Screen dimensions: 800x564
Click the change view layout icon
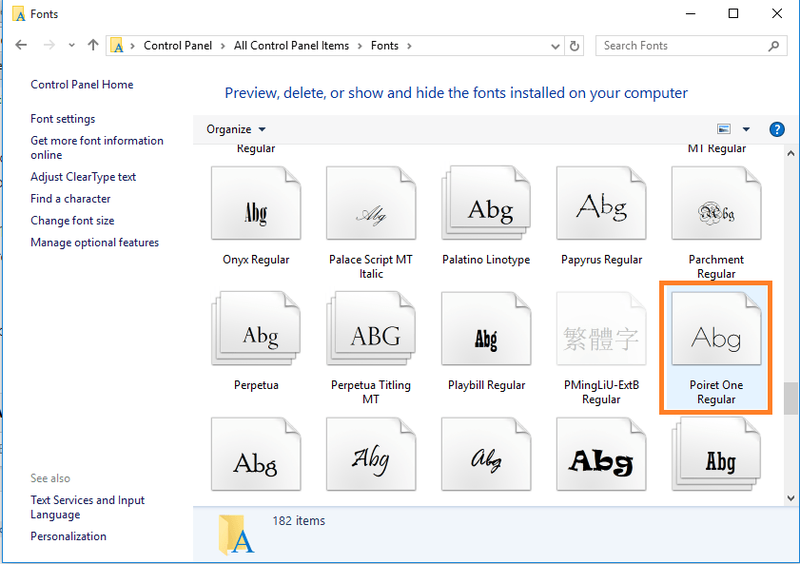[723, 129]
